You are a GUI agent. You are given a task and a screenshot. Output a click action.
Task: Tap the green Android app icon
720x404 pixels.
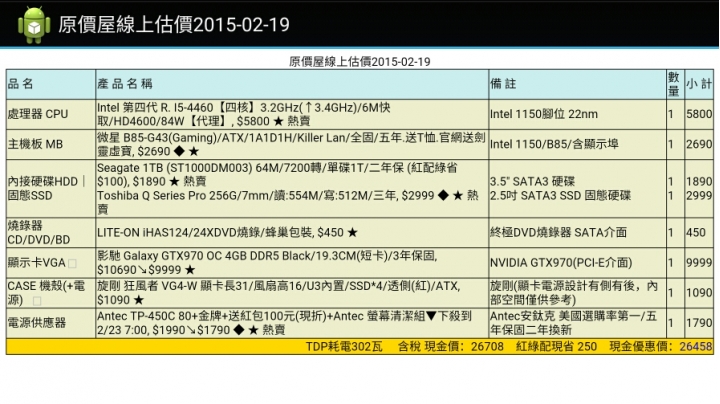point(34,25)
